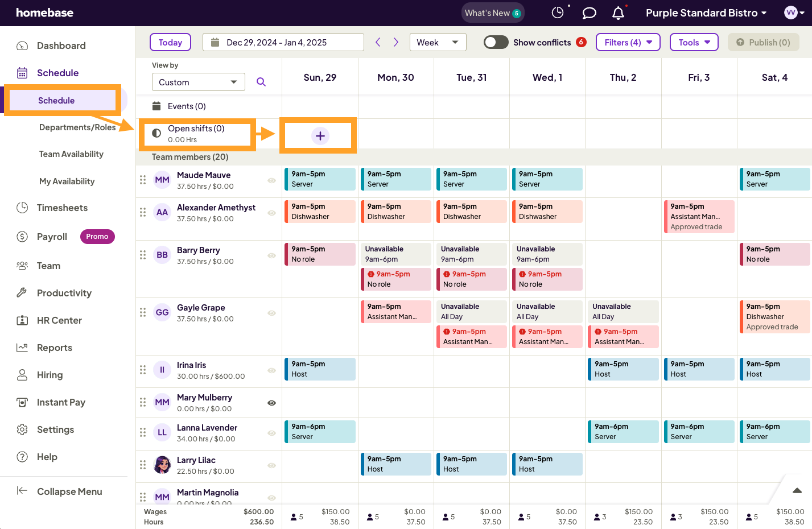Open the messages chat icon

click(589, 13)
